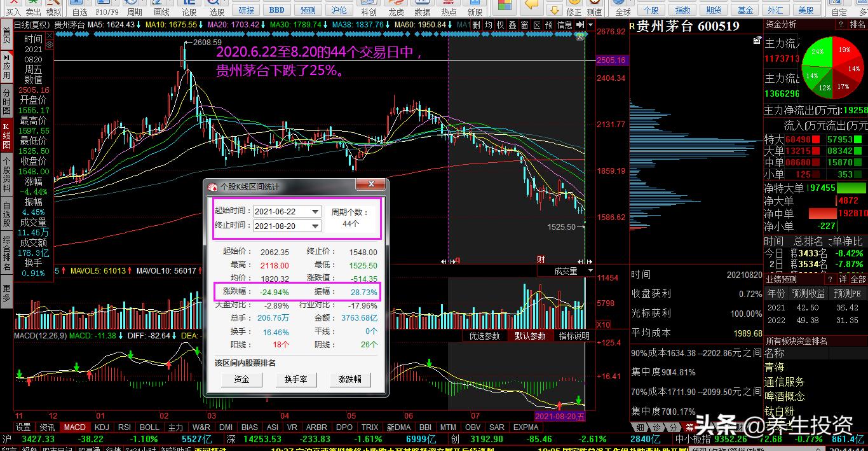Viewport: 868px width, 451px height.
Task: Click the 默认参数 parameter button
Action: [530, 336]
